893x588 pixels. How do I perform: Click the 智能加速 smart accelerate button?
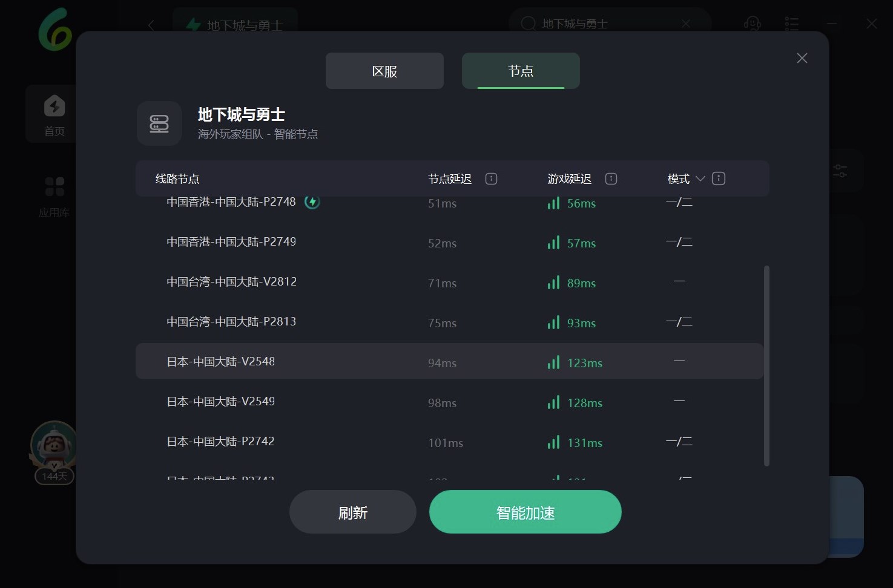point(525,512)
